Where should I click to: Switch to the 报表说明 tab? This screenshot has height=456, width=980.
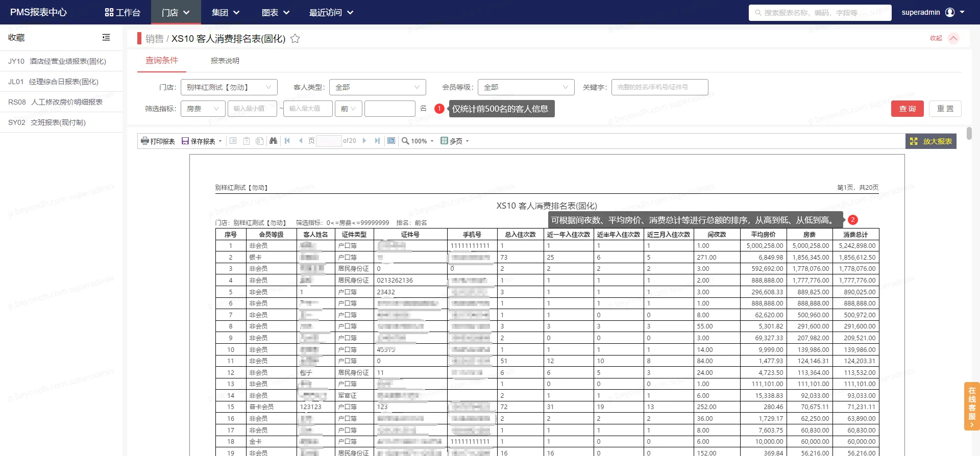click(x=225, y=61)
